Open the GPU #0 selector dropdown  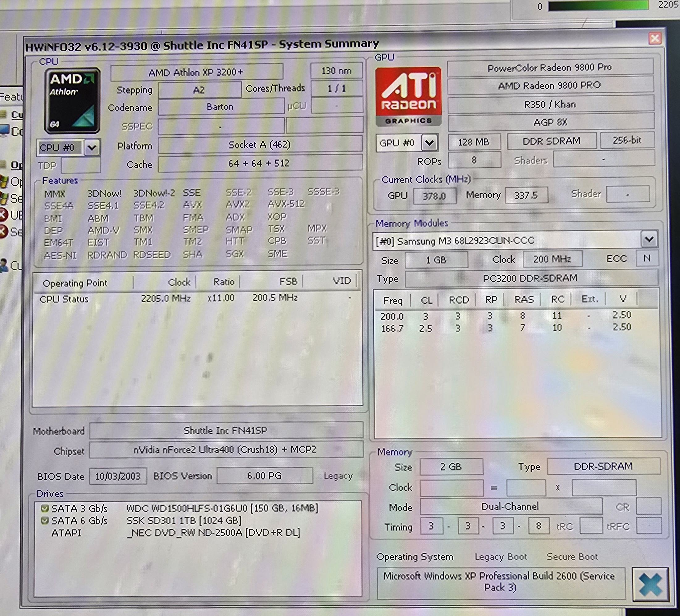coord(429,143)
